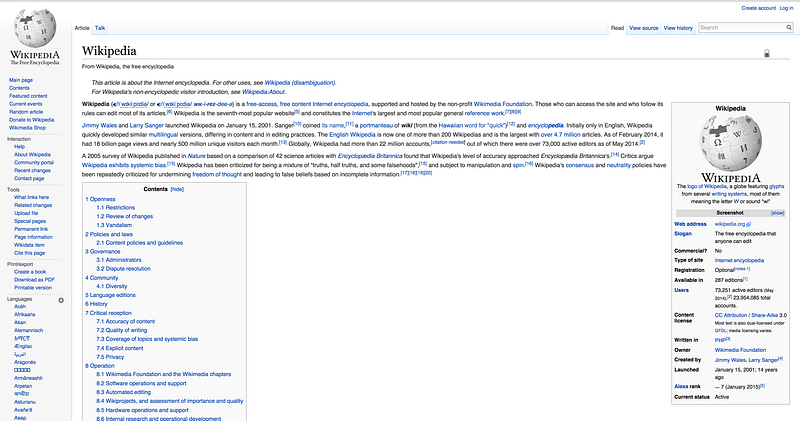The width and height of the screenshot is (800, 421).
Task: Click Permanent link tool
Action: coord(31,229)
